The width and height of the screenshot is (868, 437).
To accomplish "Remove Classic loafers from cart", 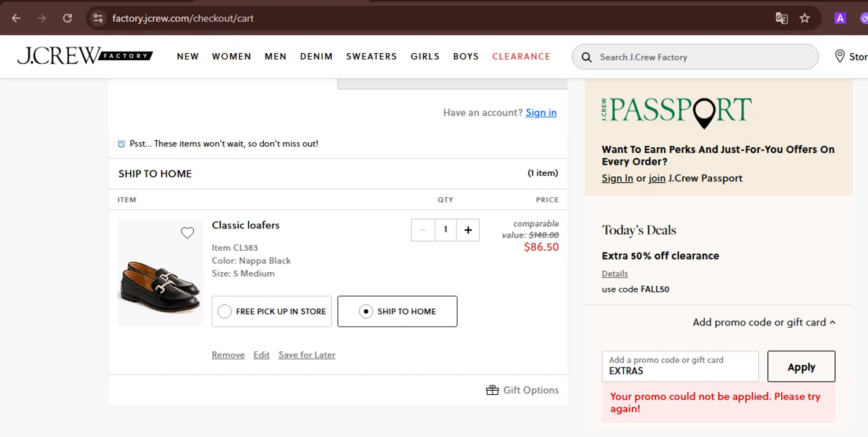I will coord(228,355).
